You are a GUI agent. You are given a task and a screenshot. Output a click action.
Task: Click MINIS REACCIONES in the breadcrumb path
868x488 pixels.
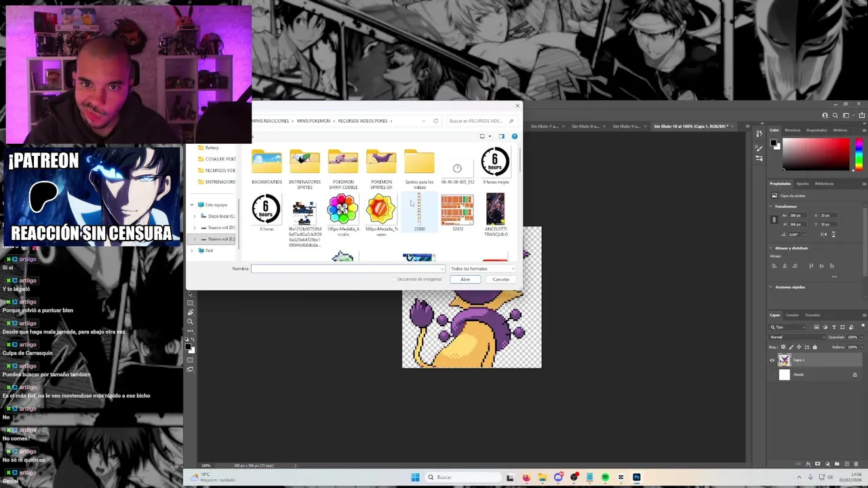[x=271, y=121]
